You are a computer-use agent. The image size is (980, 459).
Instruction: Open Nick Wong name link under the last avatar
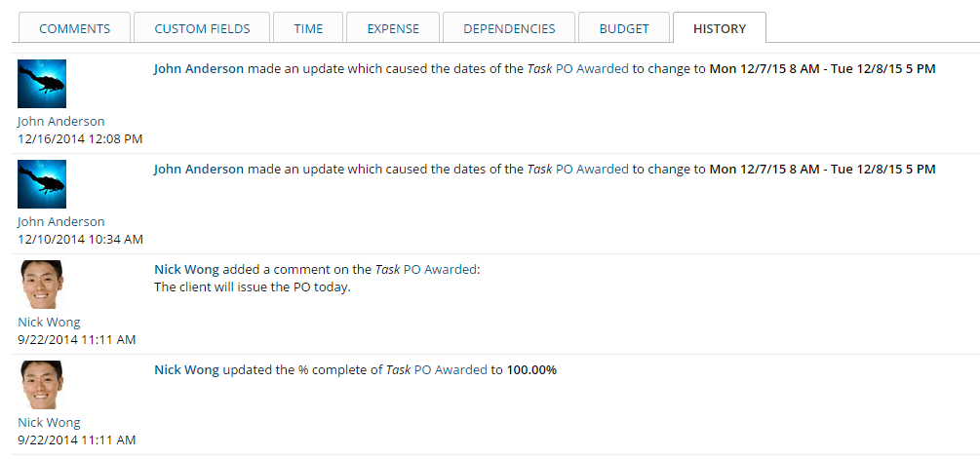49,423
